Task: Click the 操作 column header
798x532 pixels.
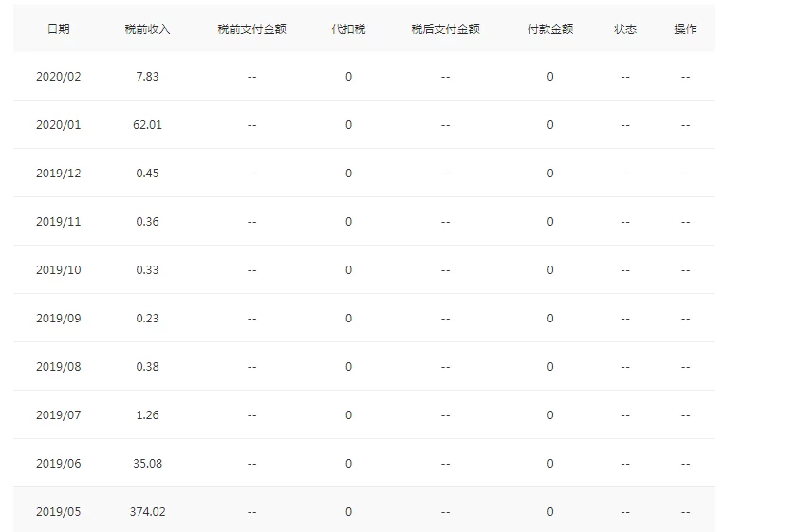Action: coord(685,29)
